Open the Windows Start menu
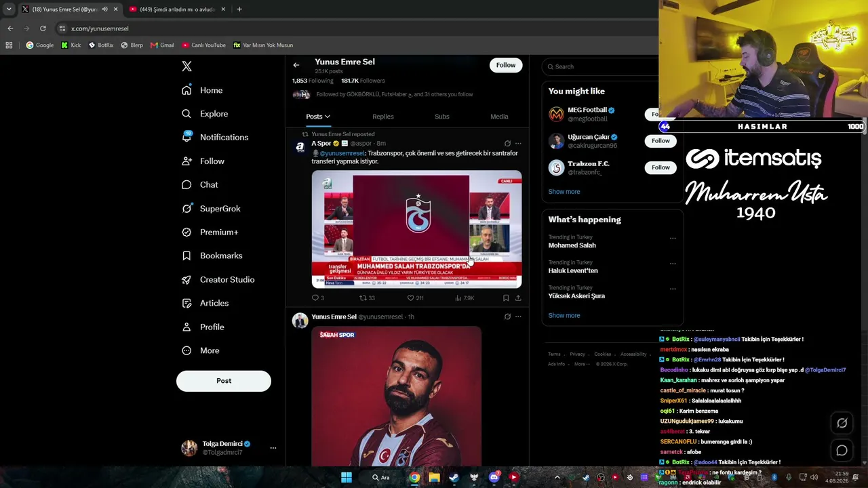The width and height of the screenshot is (868, 488). click(x=347, y=477)
